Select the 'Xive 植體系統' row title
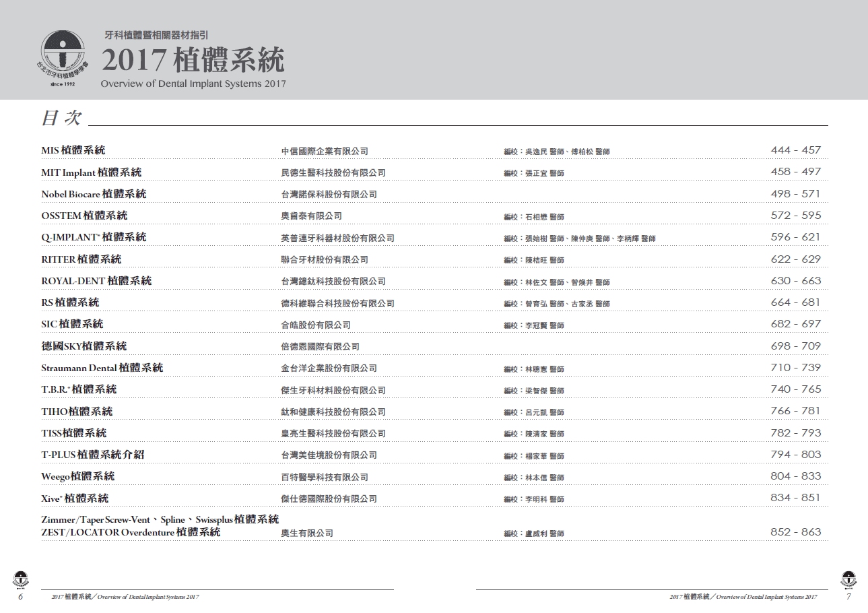 75,498
